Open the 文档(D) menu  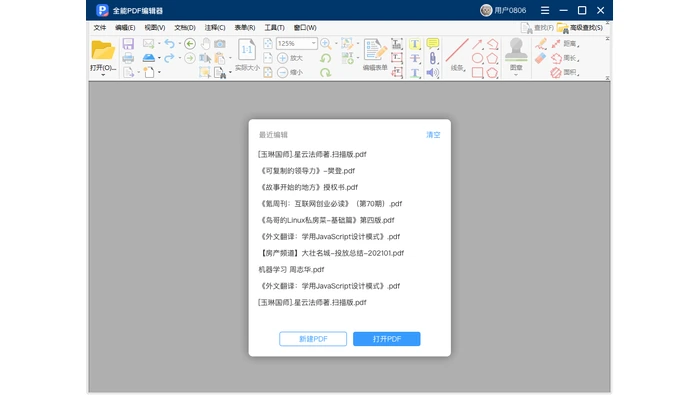pos(185,28)
